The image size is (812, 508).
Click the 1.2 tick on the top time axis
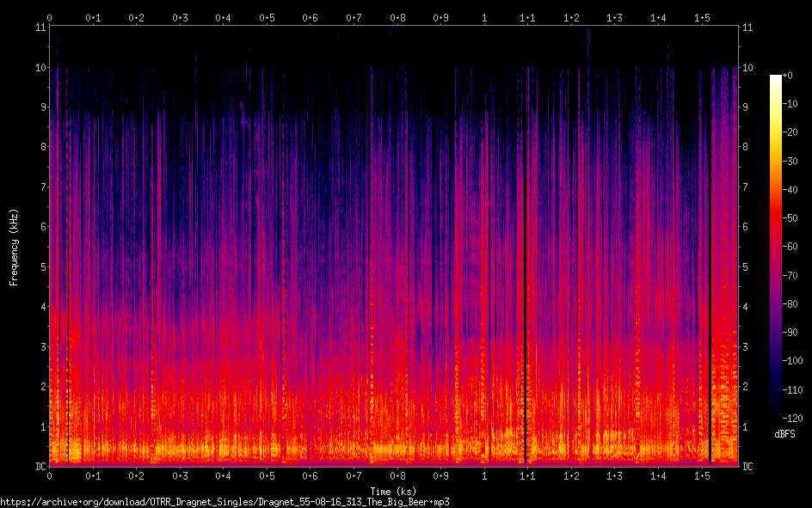571,17
